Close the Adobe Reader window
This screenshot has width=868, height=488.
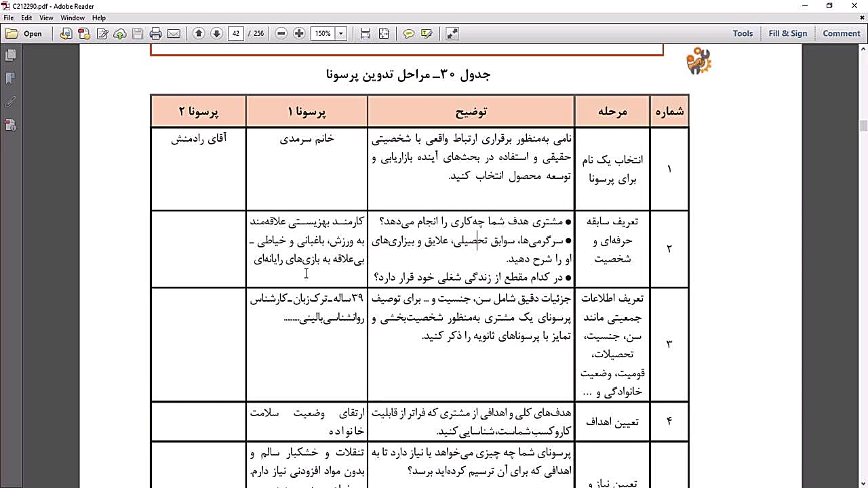(x=854, y=5)
